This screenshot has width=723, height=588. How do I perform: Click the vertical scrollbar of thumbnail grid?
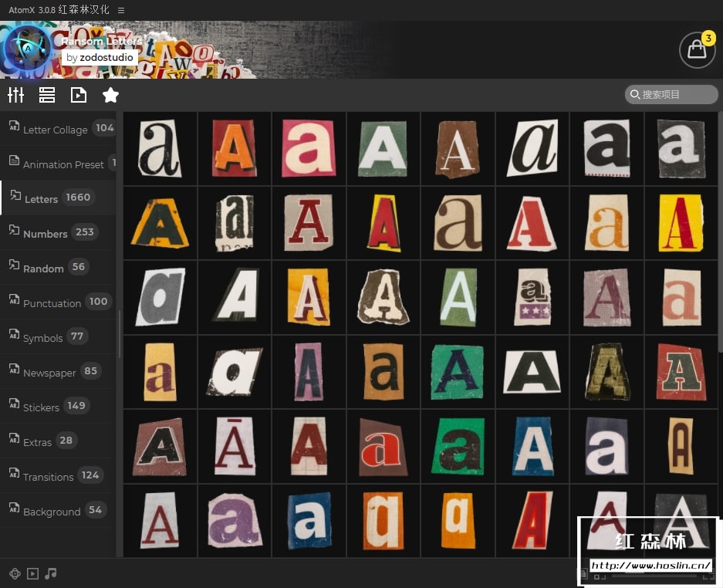720,233
